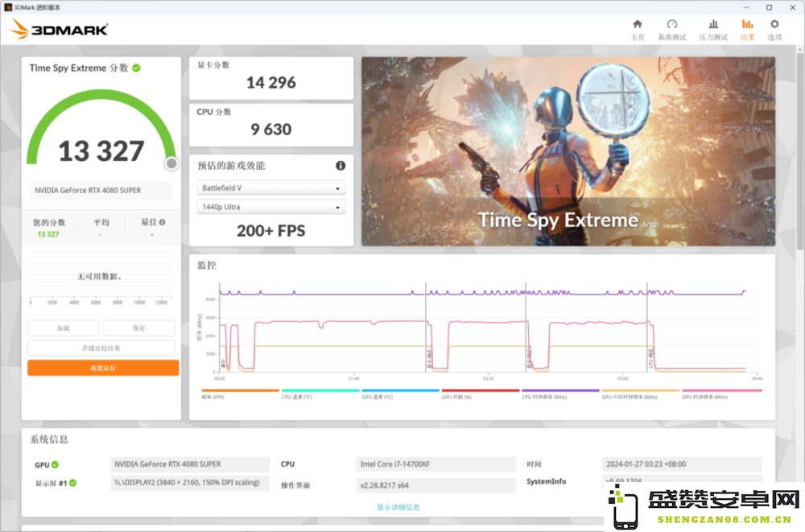The height and width of the screenshot is (532, 805).
Task: Click the 结果 menu label
Action: coord(748,38)
